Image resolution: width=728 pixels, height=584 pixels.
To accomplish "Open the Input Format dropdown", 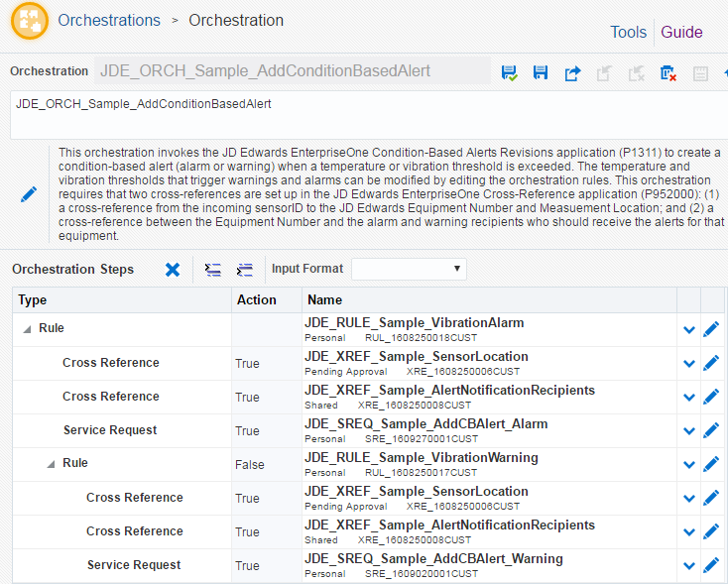I will [x=409, y=269].
